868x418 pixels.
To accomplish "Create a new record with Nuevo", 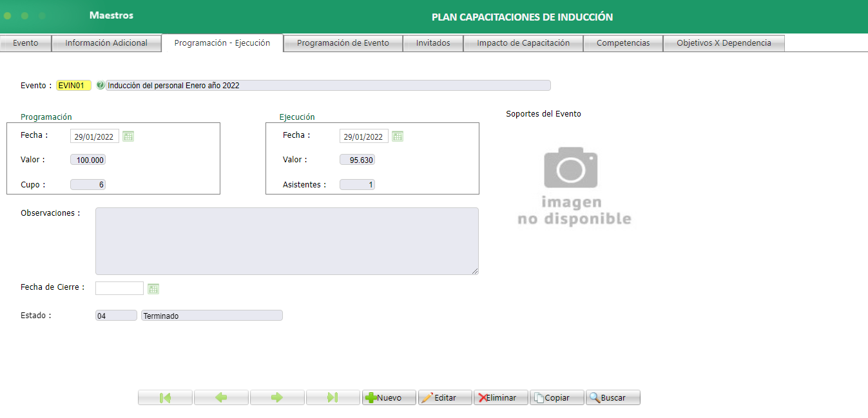I will point(389,397).
